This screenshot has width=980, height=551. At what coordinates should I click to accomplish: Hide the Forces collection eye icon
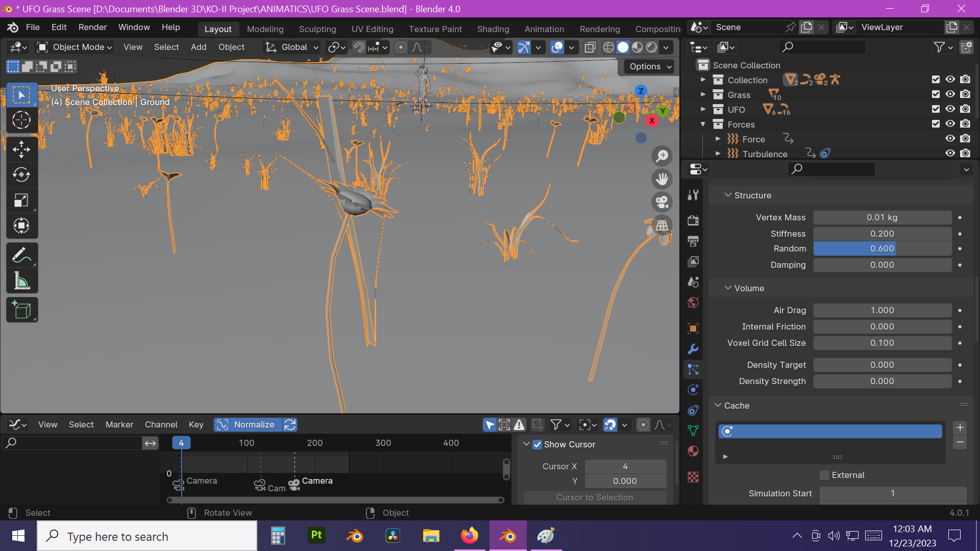point(950,124)
